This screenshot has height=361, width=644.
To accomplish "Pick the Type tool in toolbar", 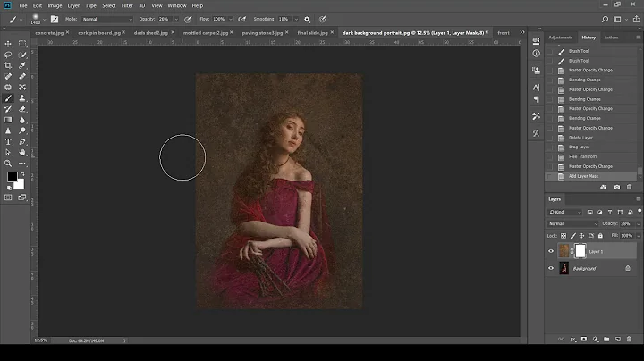I will [8, 141].
